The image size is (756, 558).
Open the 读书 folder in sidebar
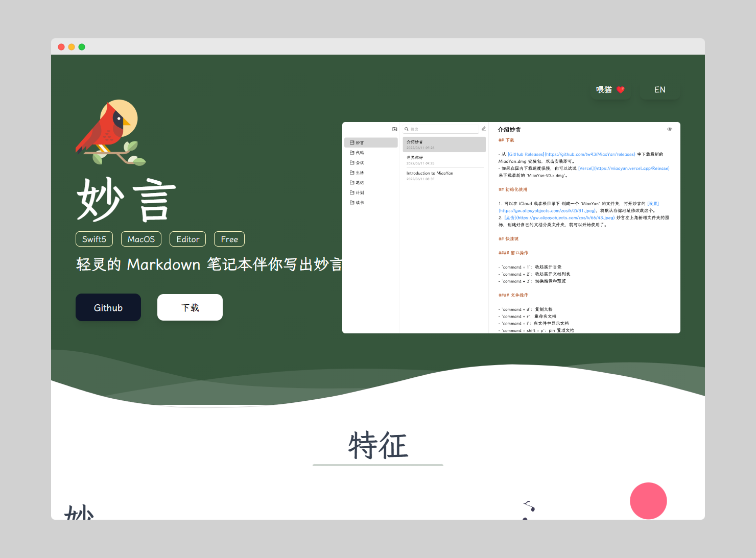click(x=360, y=203)
